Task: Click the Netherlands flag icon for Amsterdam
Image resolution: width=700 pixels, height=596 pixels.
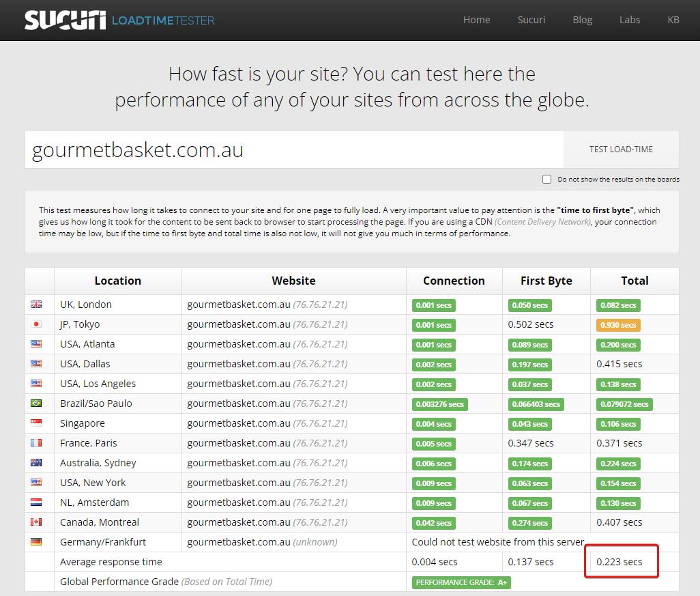Action: pos(36,502)
